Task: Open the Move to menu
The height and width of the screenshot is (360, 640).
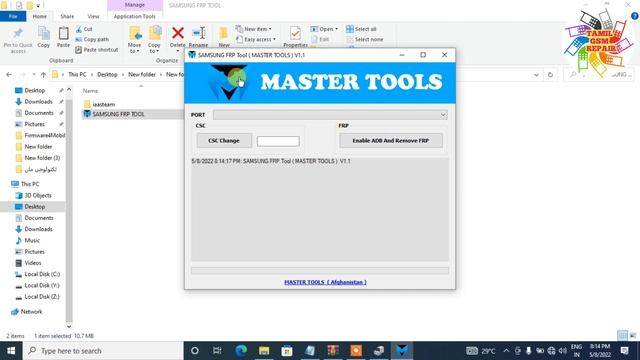Action: pyautogui.click(x=134, y=40)
